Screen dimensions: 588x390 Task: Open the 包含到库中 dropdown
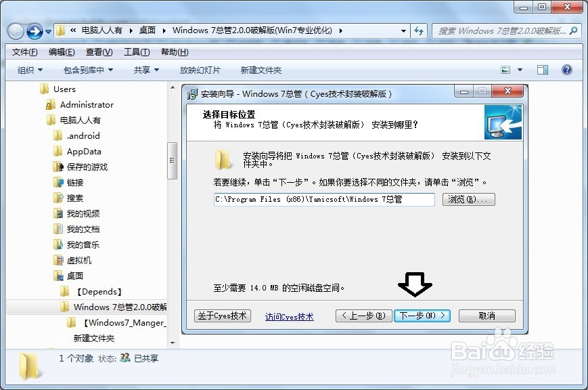click(x=88, y=70)
